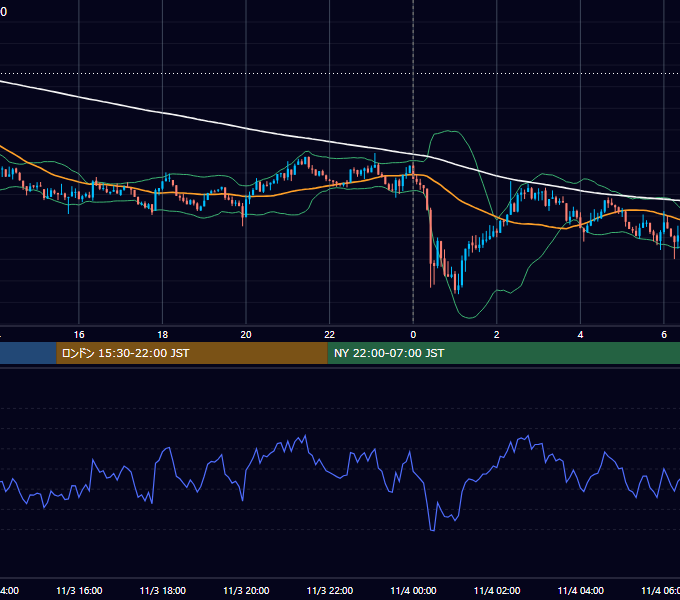Screen dimensions: 680x600
Task: Click the blue session bar before ロンドン
Action: tap(28, 353)
